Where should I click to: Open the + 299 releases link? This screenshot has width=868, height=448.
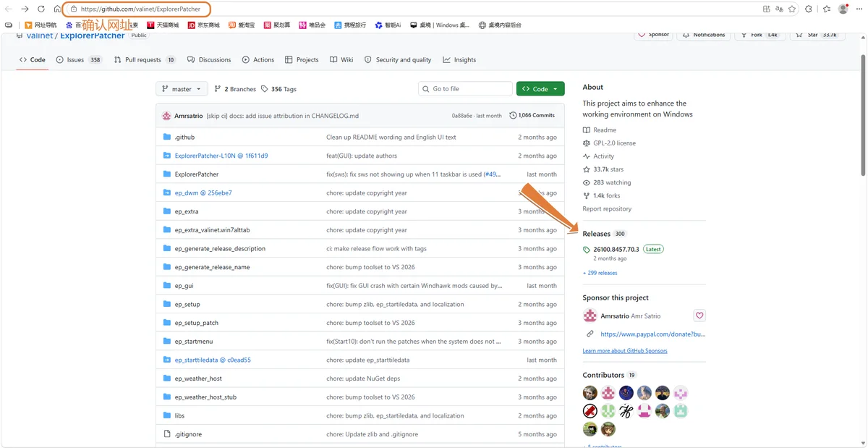pyautogui.click(x=600, y=273)
